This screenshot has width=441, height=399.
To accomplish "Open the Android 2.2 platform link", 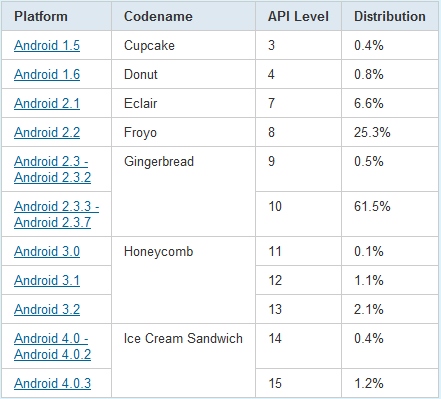I will tap(47, 132).
